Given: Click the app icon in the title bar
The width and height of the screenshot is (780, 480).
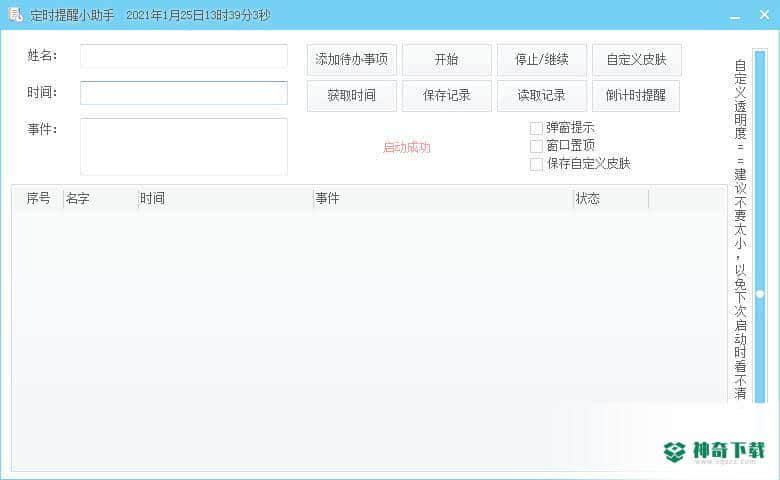Looking at the screenshot, I should pyautogui.click(x=15, y=15).
